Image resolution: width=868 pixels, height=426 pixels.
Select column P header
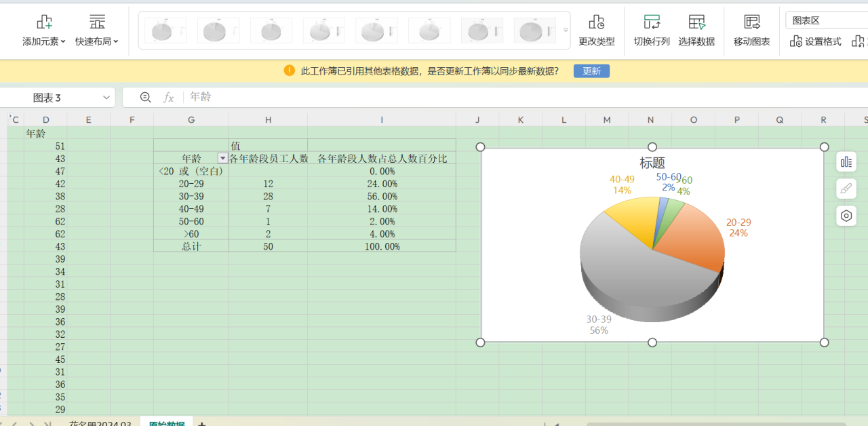point(737,120)
